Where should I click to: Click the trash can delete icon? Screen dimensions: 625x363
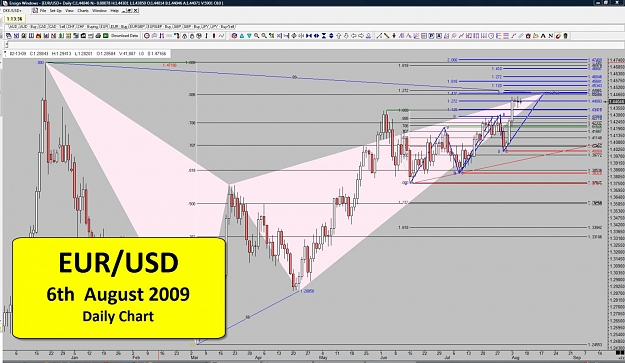tap(565, 36)
